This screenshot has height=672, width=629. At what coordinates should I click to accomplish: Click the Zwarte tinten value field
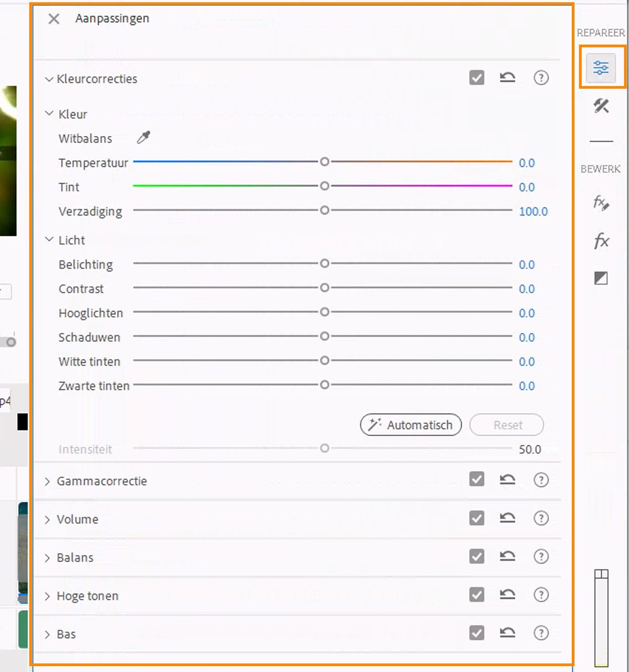[x=527, y=386]
